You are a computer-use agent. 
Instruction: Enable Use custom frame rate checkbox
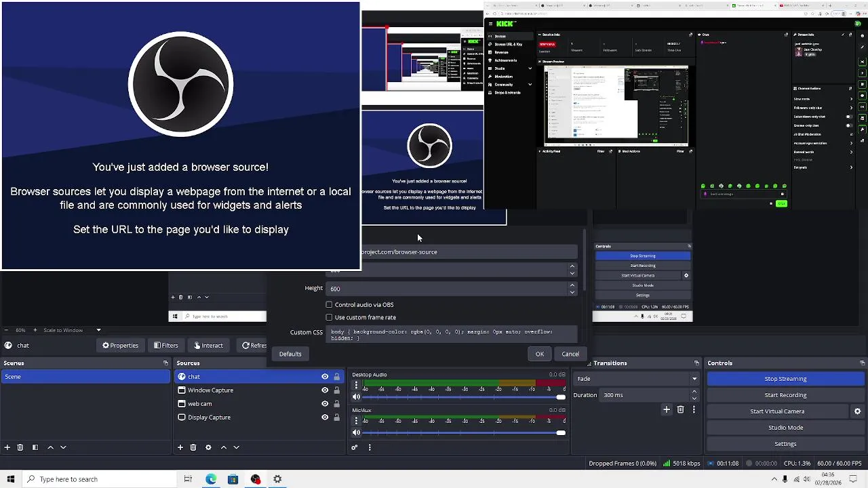330,317
